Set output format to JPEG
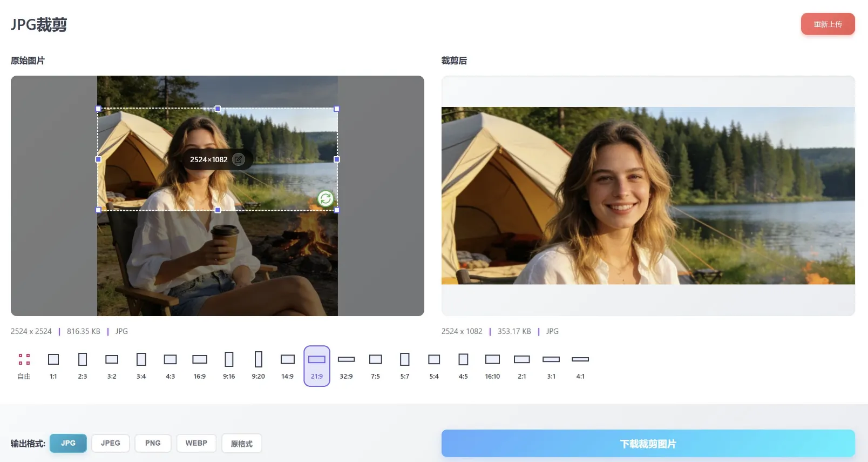Screen dimensions: 868x462 (111, 443)
